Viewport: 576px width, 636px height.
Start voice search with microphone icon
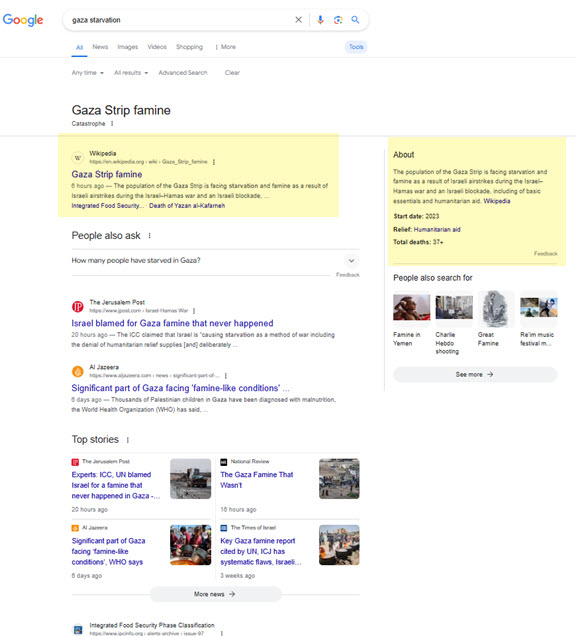coord(320,19)
